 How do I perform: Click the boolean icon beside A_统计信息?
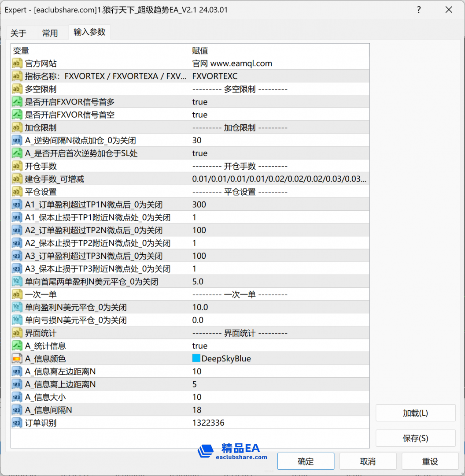tap(17, 346)
